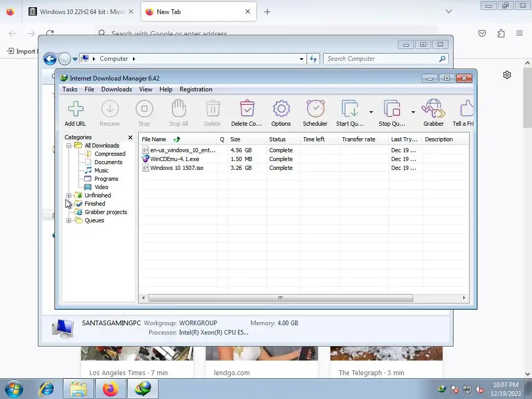Select Grabber projects category
This screenshot has height=399, width=532.
coord(106,212)
